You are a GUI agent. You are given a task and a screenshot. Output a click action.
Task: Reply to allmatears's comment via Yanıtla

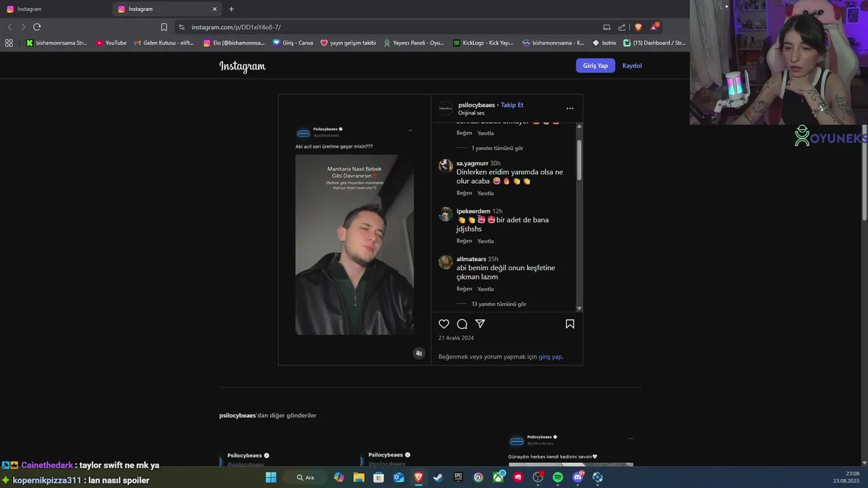[486, 289]
